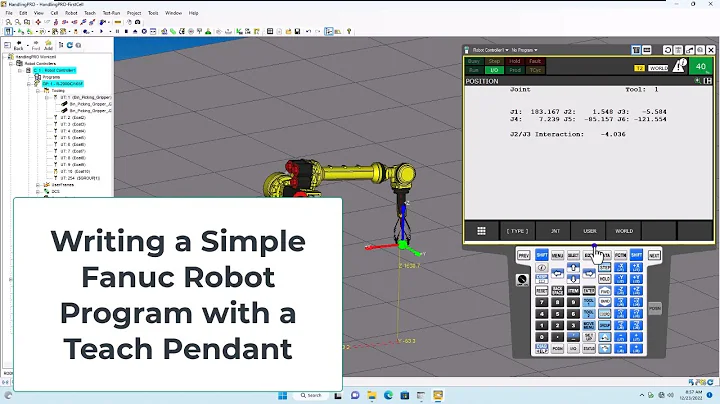Open the File menu
Image resolution: width=720 pixels, height=404 pixels.
9,13
